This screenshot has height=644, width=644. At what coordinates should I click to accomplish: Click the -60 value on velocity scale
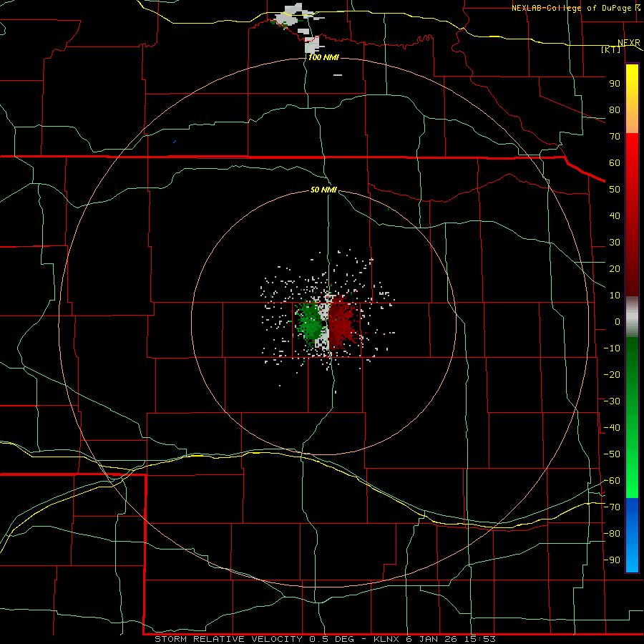click(612, 481)
